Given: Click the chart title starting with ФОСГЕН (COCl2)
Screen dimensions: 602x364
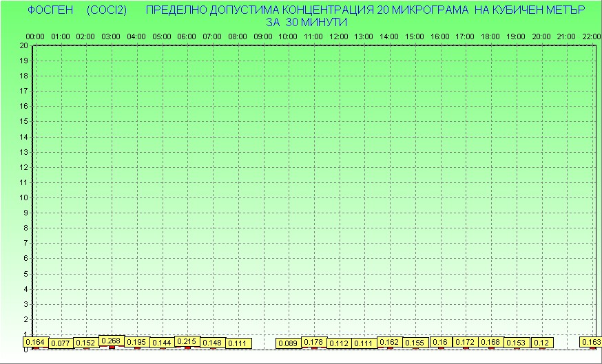Looking at the screenshot, I should click(x=307, y=10).
